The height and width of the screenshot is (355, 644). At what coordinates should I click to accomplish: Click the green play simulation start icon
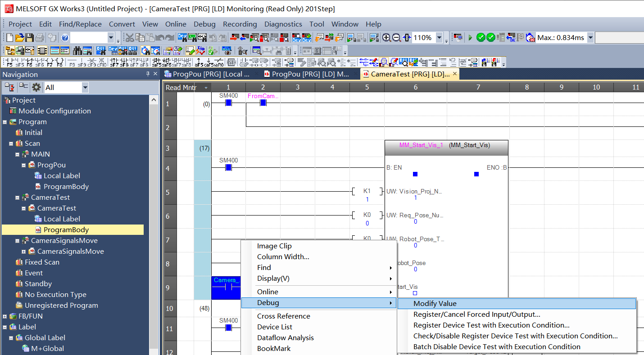pyautogui.click(x=470, y=38)
